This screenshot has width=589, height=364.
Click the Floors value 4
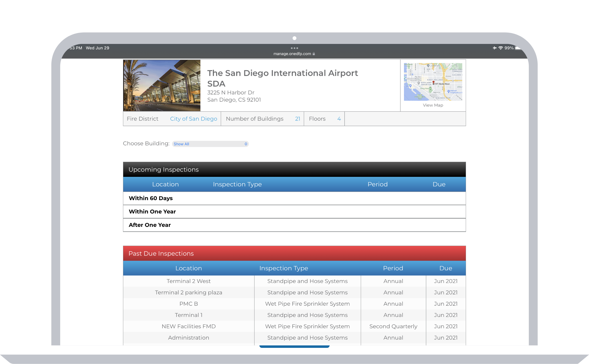[339, 119]
